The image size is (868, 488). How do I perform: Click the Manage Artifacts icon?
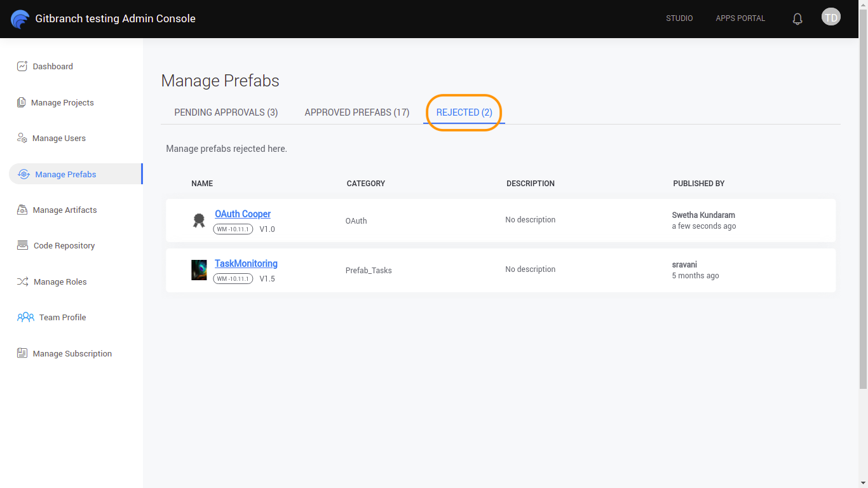(x=22, y=210)
